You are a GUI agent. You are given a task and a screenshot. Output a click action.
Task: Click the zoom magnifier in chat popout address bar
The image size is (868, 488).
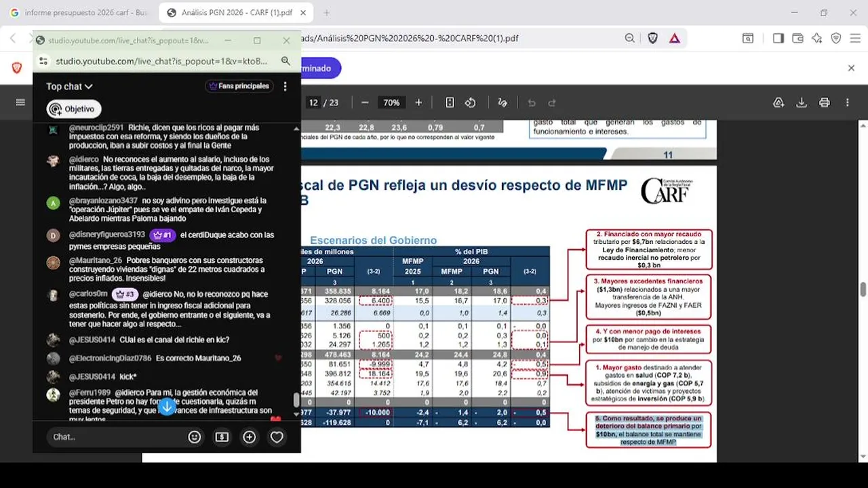286,61
